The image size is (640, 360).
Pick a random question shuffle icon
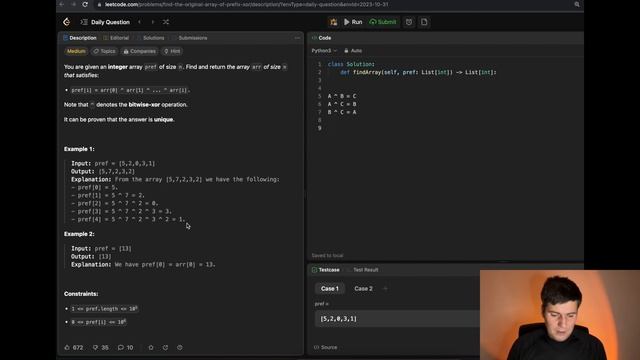pyautogui.click(x=166, y=22)
